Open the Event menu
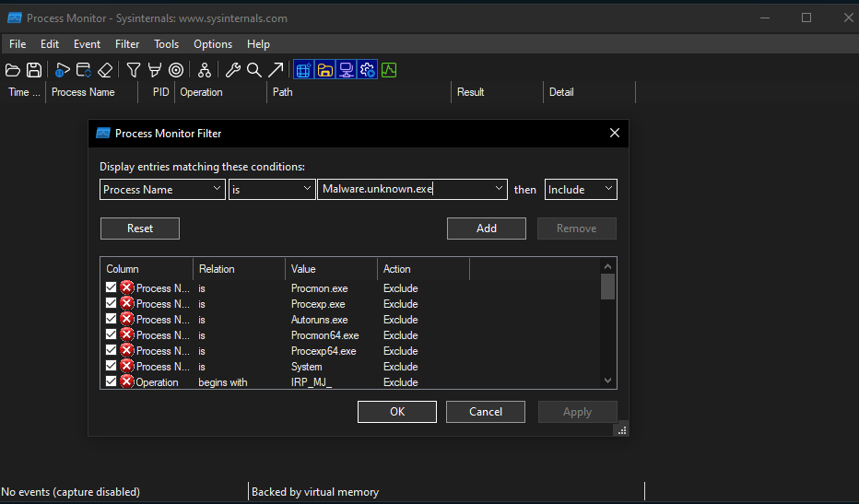This screenshot has width=859, height=504. coord(88,44)
